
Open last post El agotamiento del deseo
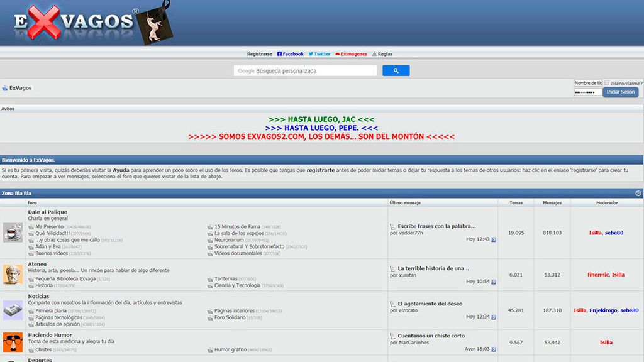click(430, 304)
